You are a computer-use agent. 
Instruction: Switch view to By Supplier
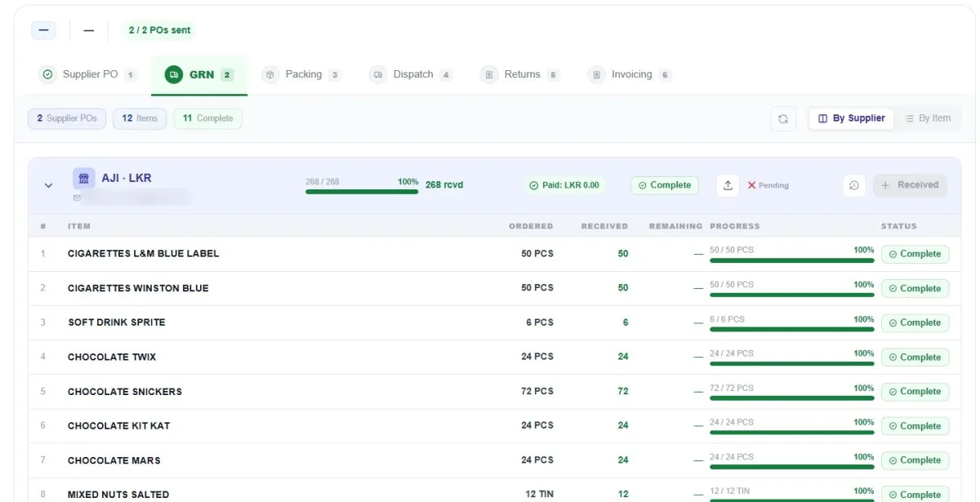coord(852,118)
